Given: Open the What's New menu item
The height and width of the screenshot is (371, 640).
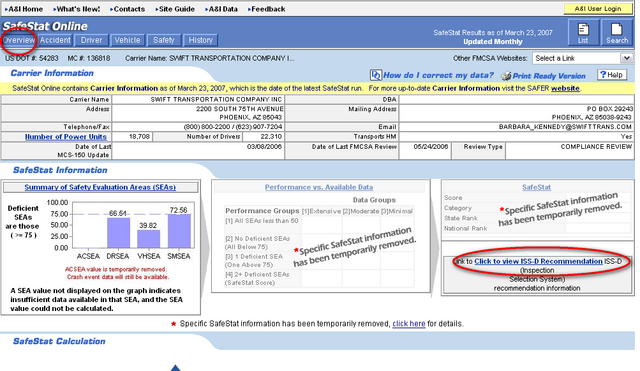Looking at the screenshot, I should coord(77,9).
